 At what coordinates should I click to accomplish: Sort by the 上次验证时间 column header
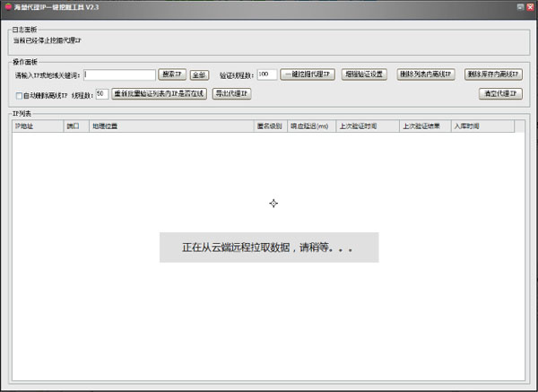click(x=368, y=126)
